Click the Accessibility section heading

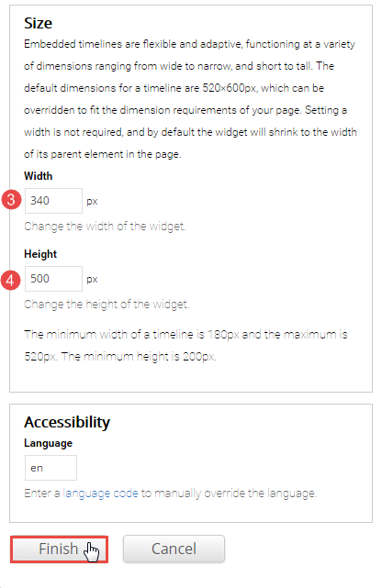tap(67, 422)
